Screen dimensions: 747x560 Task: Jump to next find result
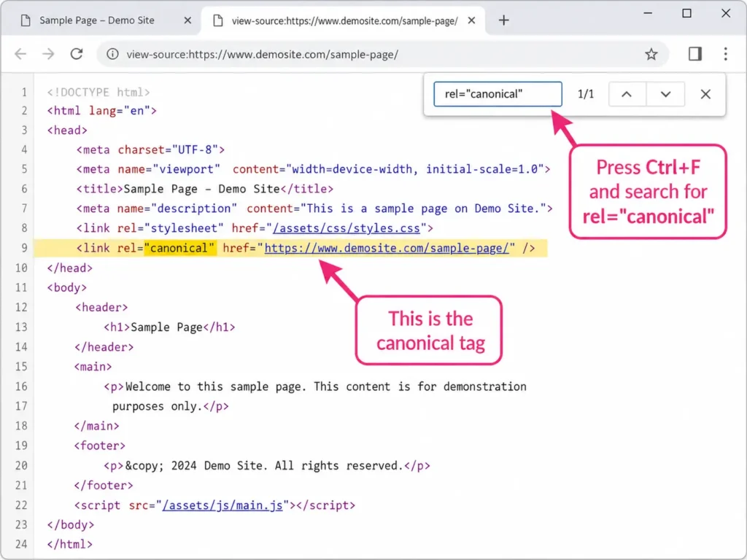click(x=665, y=94)
